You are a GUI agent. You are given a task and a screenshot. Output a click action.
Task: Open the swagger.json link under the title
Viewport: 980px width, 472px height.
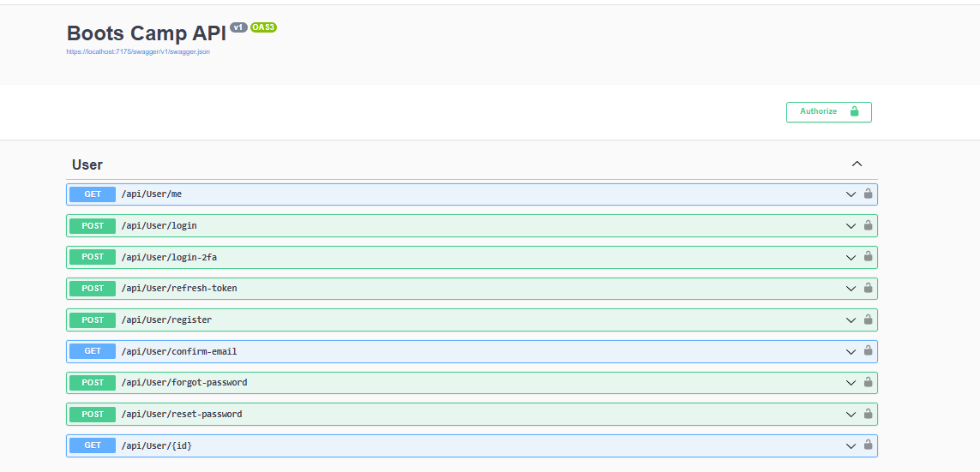coord(138,52)
